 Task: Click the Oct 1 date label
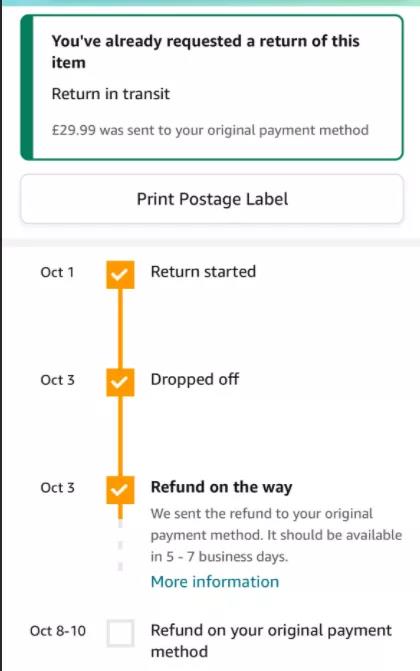[x=57, y=272]
